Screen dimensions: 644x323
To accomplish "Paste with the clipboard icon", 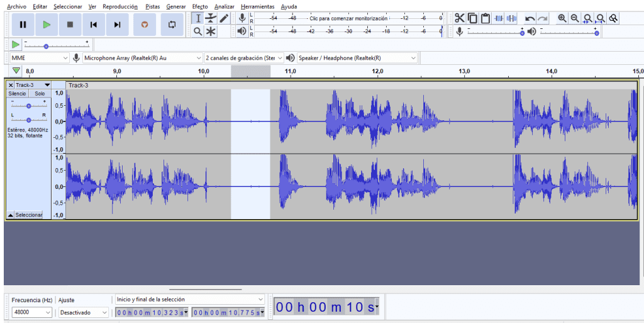I will pos(486,18).
